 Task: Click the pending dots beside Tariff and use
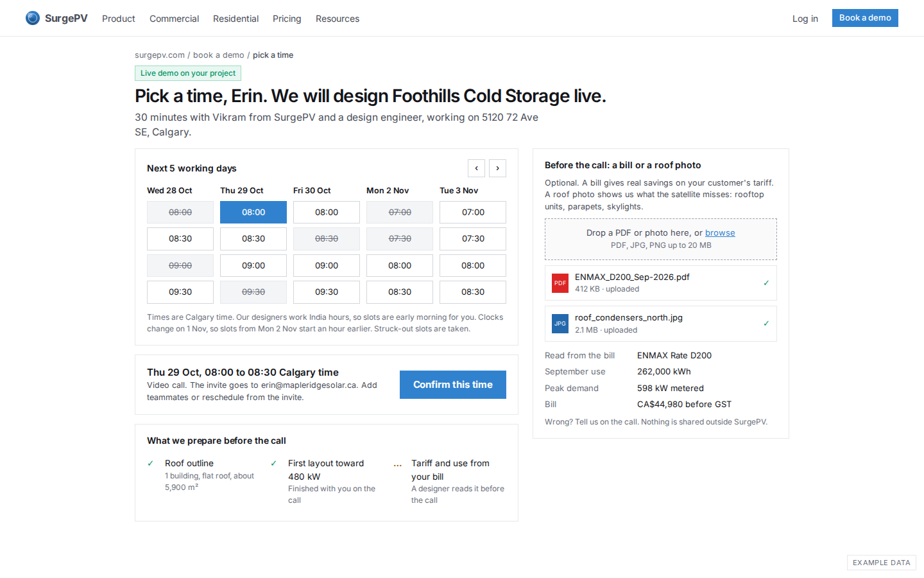pos(398,464)
